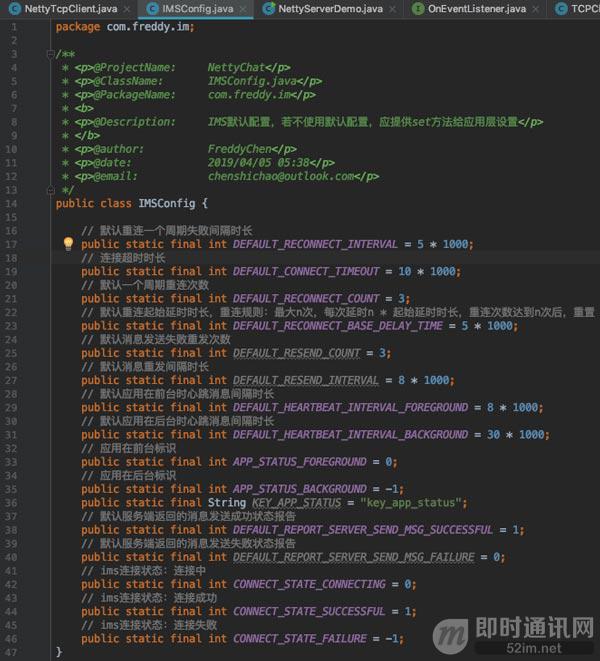Close the NettyTcpClient.java tab

click(126, 9)
